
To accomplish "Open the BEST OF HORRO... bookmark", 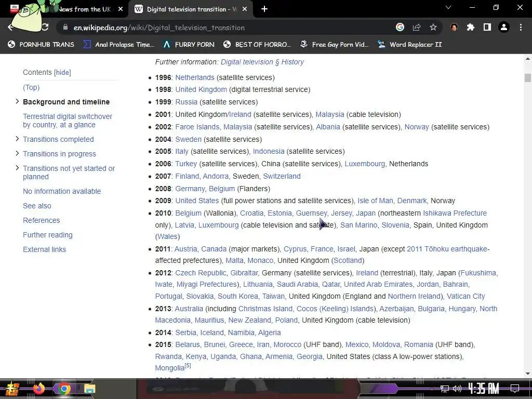I will (257, 45).
